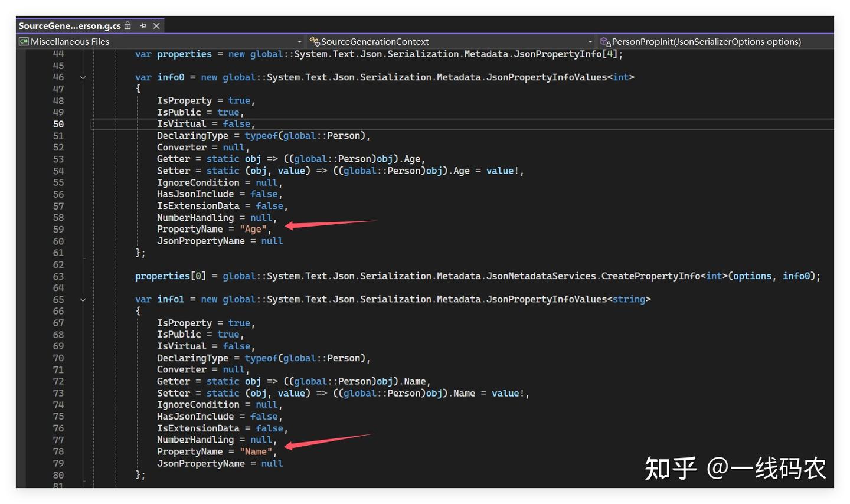Click "NumberHandling" on line 77

[x=195, y=440]
